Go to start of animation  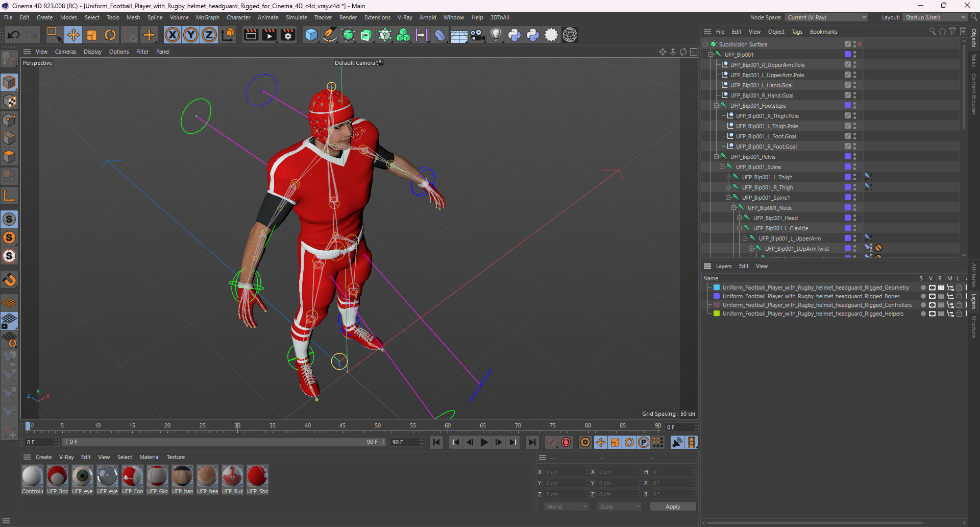[436, 442]
